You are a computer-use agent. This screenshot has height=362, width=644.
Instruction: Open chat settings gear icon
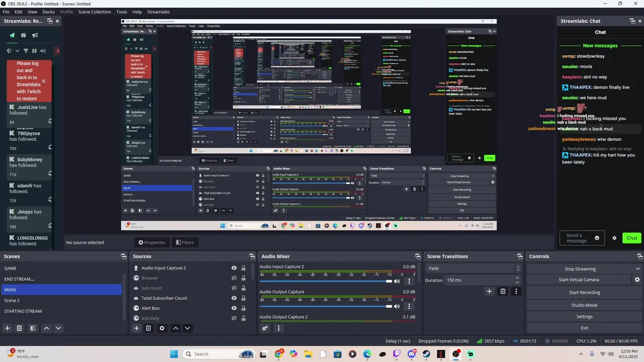tap(614, 238)
